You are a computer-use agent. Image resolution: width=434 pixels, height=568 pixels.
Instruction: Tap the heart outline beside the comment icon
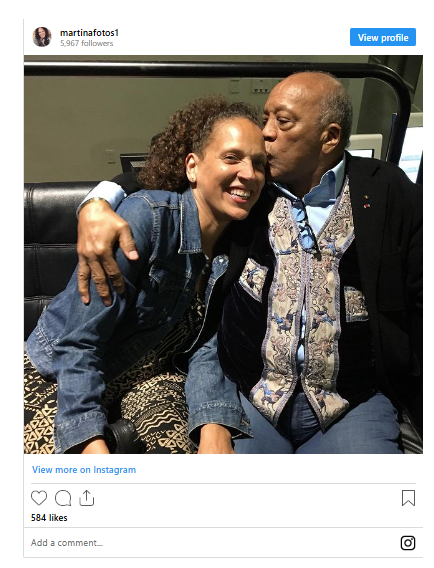click(x=39, y=498)
